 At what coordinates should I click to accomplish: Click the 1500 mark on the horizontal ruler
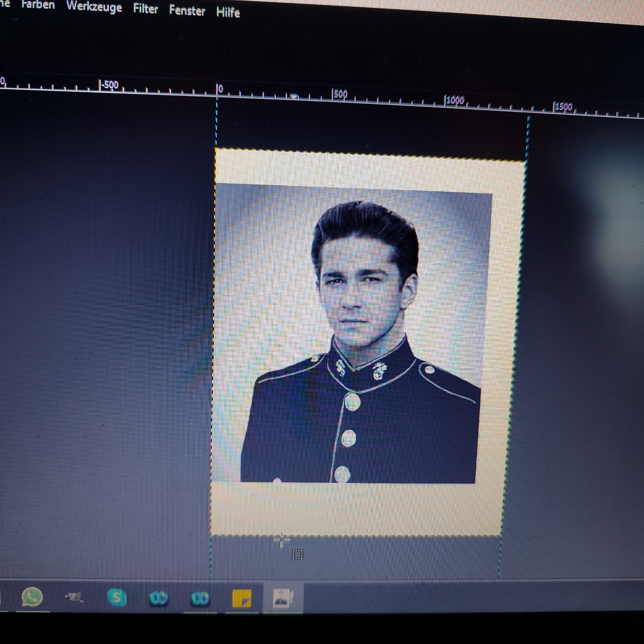[563, 106]
